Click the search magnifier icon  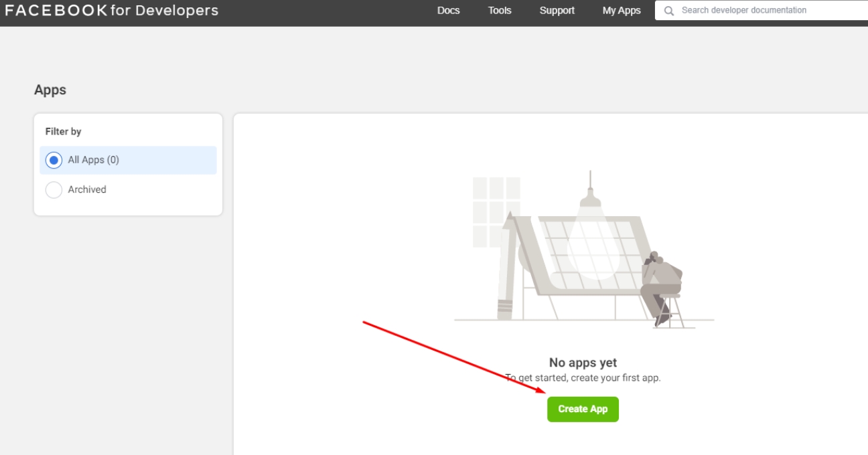click(x=668, y=11)
